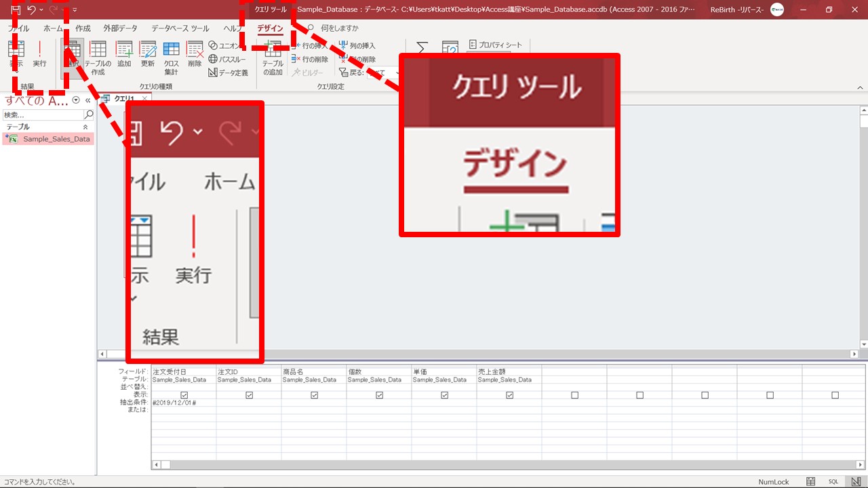This screenshot has width=868, height=488.
Task: Uncheck the 表示 checkbox for 注文受付日 column
Action: pyautogui.click(x=184, y=395)
